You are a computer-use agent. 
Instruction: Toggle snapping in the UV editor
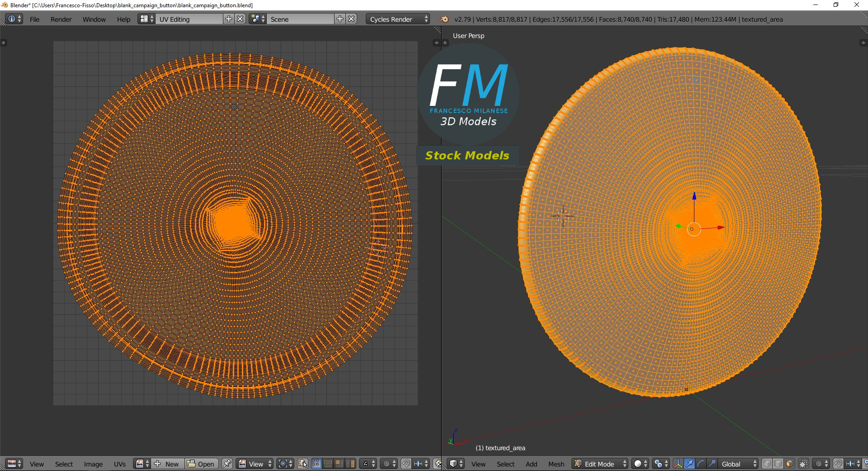[x=406, y=464]
